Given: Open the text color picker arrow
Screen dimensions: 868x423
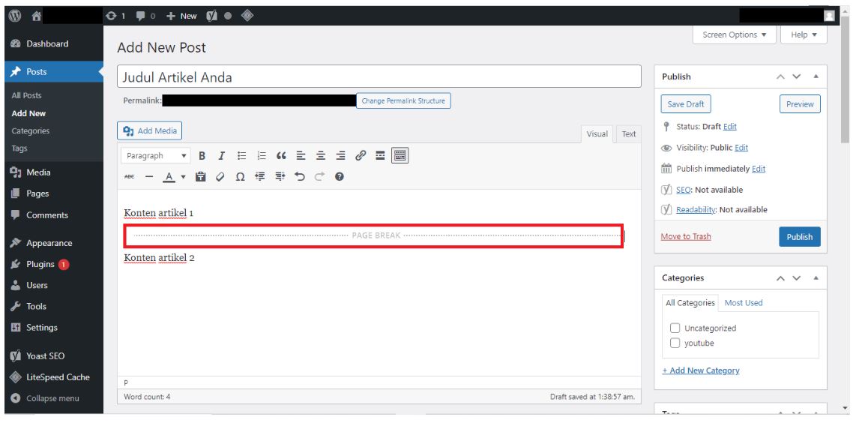Looking at the screenshot, I should (x=183, y=177).
